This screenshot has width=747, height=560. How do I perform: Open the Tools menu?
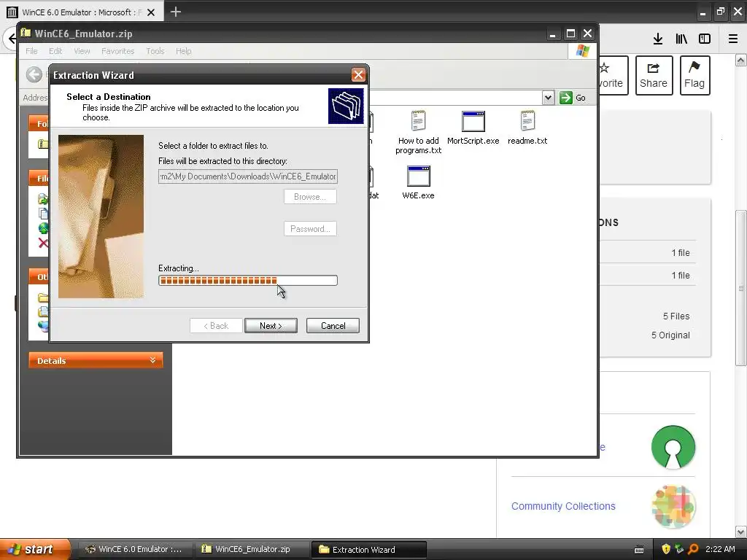[x=155, y=51]
